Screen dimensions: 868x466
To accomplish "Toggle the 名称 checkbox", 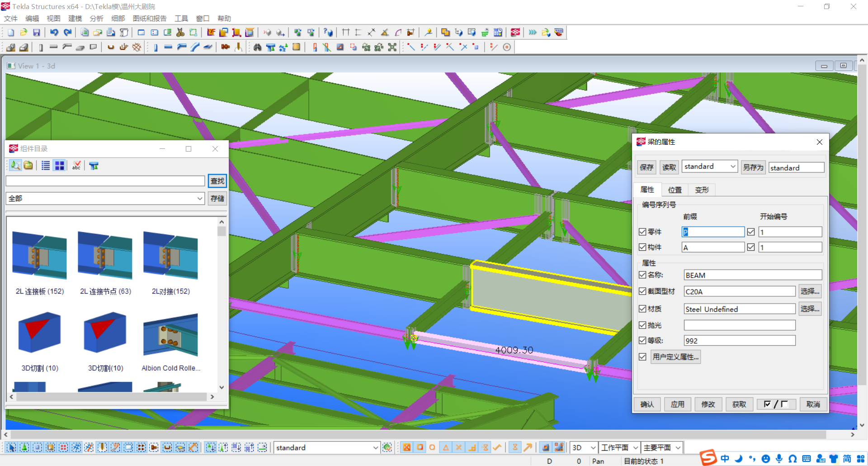I will [x=642, y=275].
